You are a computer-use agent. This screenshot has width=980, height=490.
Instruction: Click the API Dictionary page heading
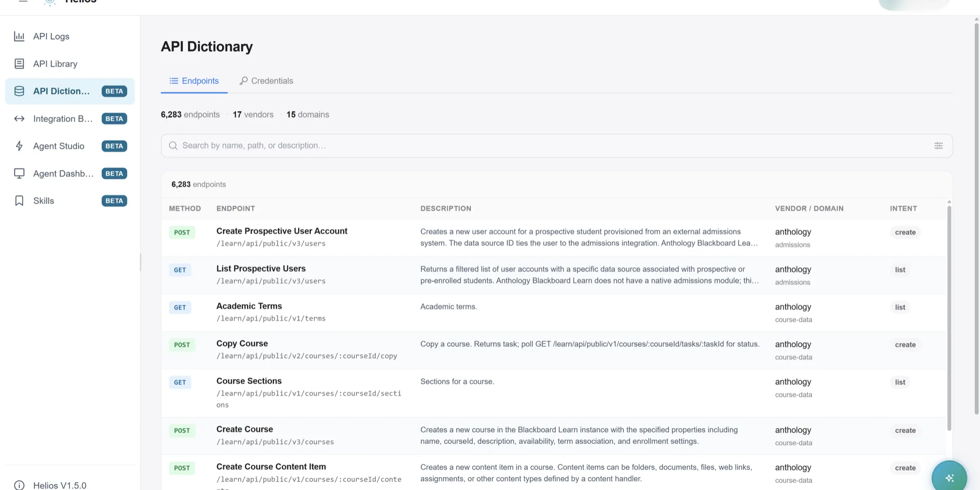pos(207,47)
